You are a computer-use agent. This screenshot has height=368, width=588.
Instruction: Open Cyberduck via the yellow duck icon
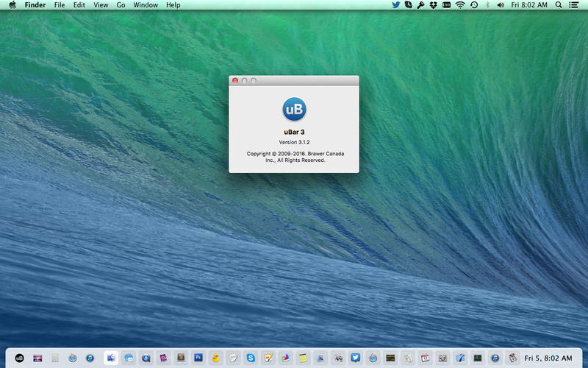click(x=215, y=358)
